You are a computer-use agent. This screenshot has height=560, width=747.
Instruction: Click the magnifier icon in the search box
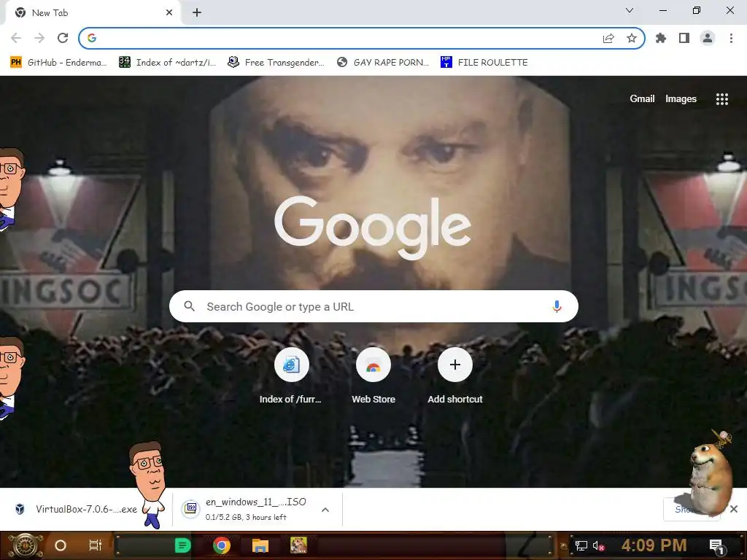189,306
